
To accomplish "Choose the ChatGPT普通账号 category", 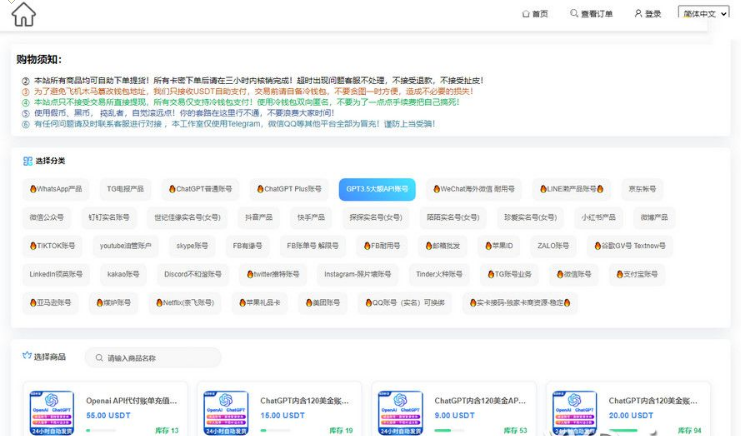I will click(201, 189).
